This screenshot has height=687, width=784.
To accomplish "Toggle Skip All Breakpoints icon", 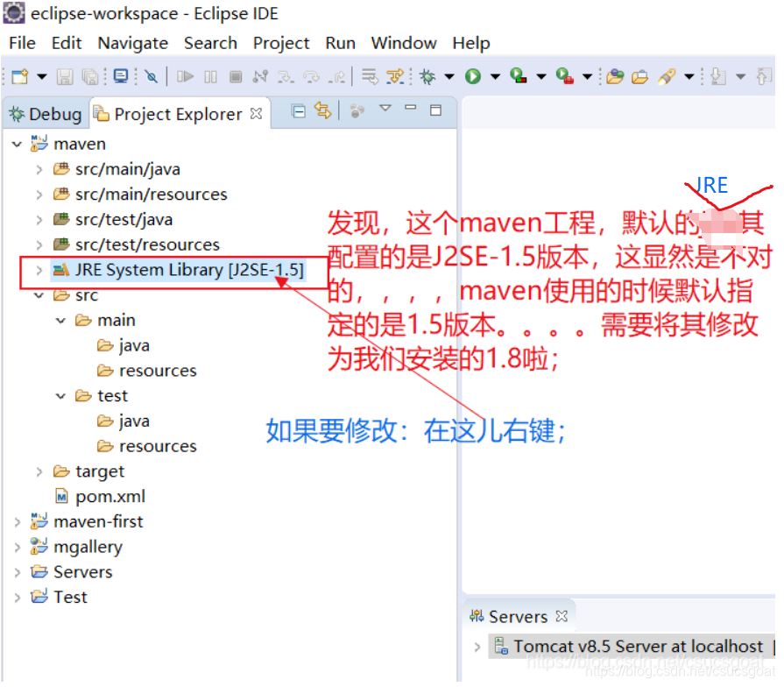I will pyautogui.click(x=151, y=76).
